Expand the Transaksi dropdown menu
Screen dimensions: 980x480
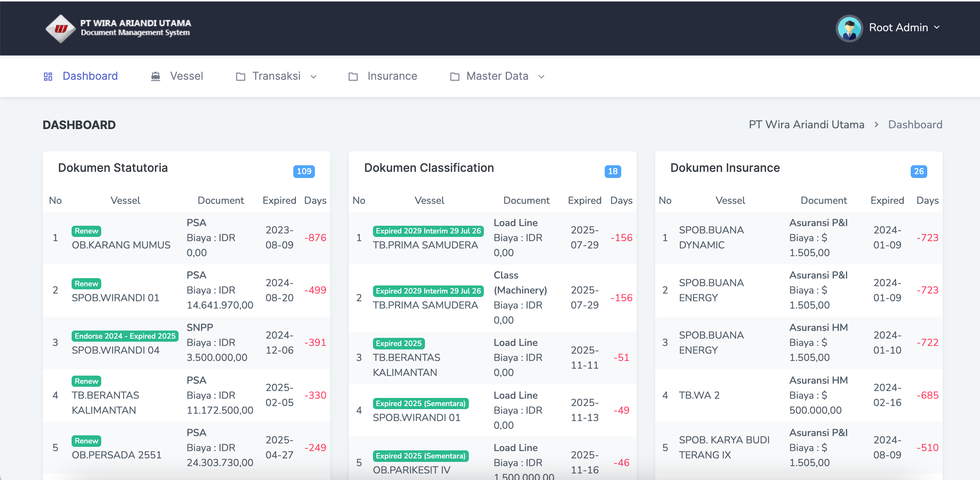click(313, 77)
